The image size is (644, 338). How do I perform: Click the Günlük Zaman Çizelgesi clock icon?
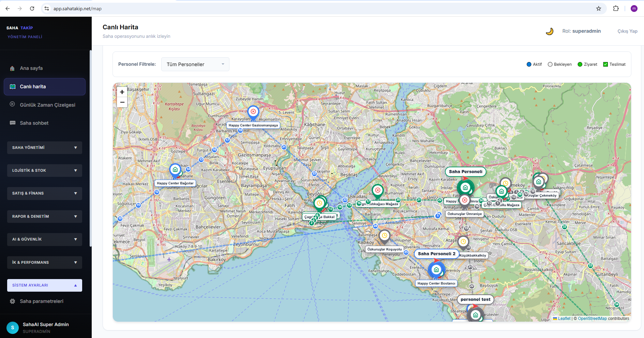pyautogui.click(x=12, y=104)
